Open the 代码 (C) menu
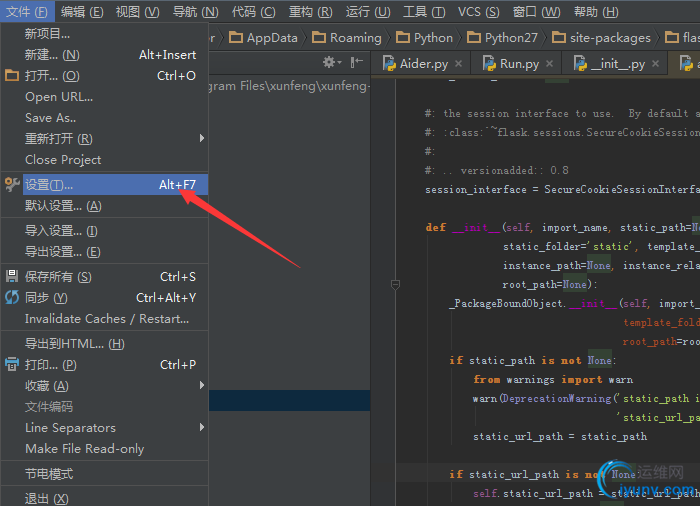The height and width of the screenshot is (506, 700). click(254, 12)
